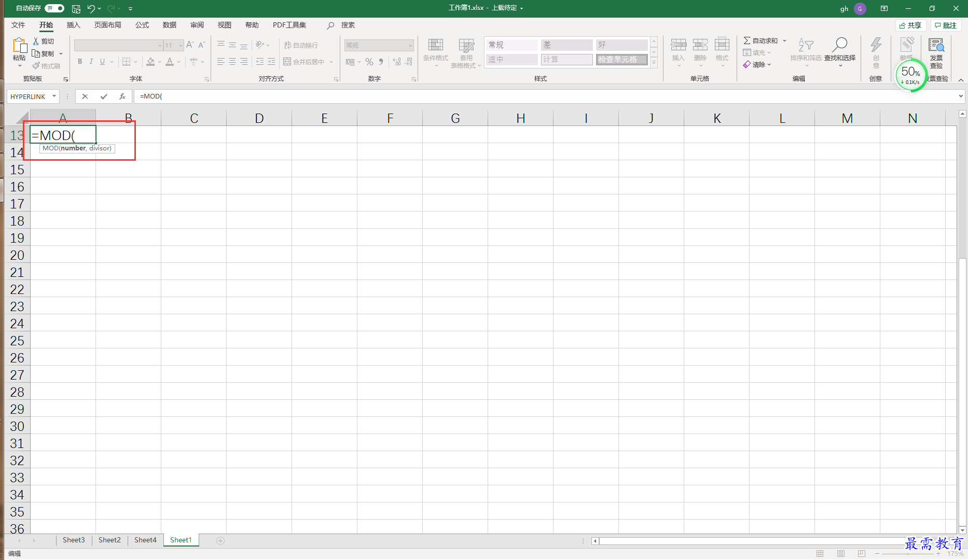
Task: Click the percent style icon
Action: pos(369,62)
